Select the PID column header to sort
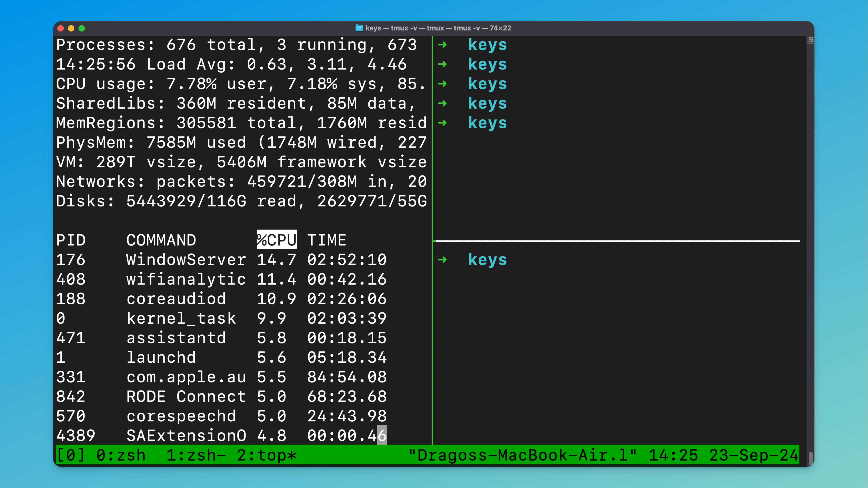868x488 pixels. coord(71,240)
